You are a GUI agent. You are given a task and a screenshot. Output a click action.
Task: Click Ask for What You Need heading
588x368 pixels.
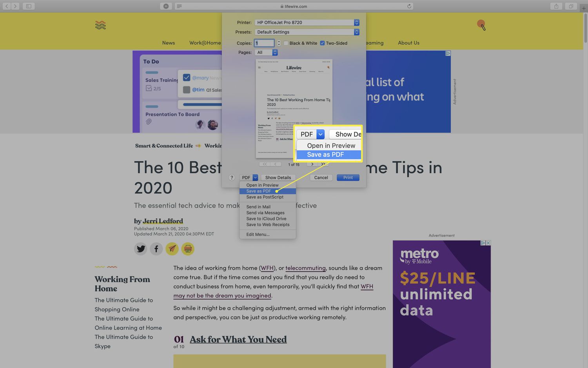point(238,339)
